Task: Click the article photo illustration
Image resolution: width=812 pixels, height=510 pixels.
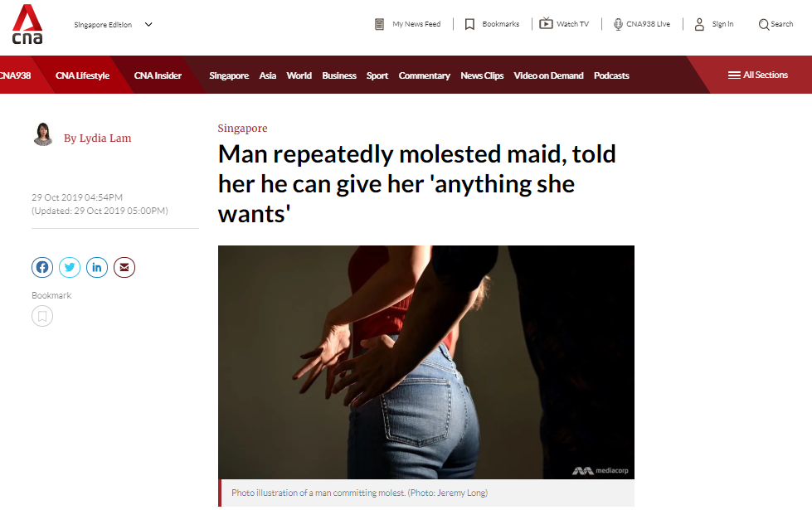Action: coord(426,362)
